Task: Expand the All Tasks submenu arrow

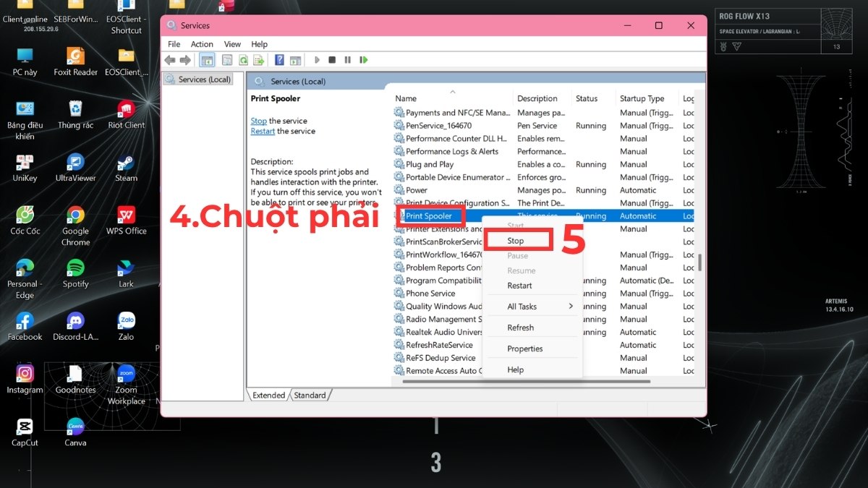Action: [571, 307]
